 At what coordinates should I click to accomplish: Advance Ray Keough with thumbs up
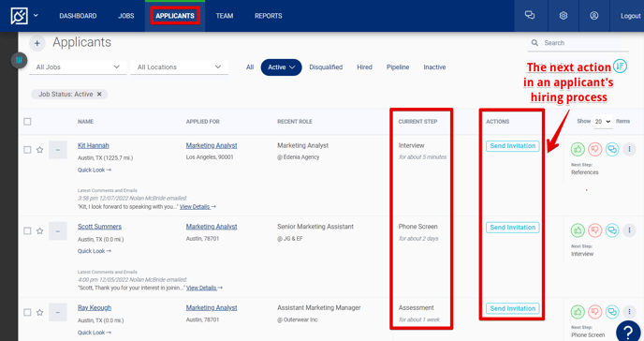tap(578, 311)
